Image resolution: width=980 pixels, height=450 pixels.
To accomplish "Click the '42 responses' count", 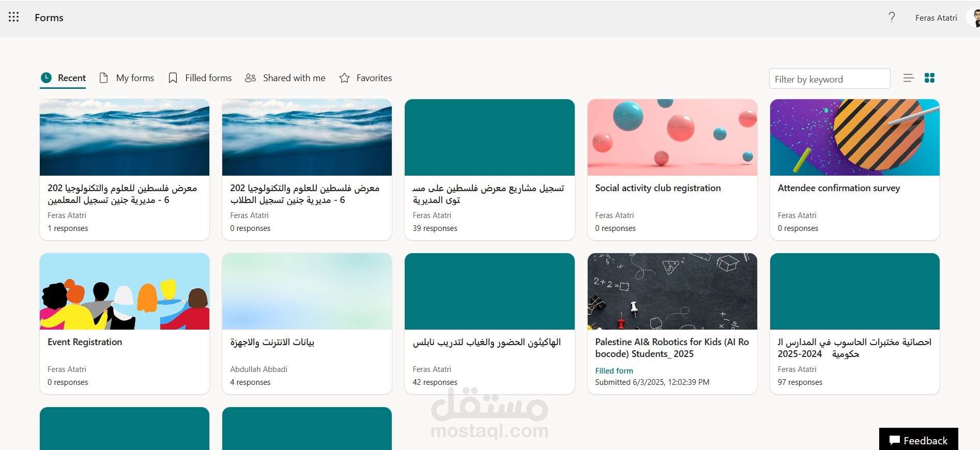I will pyautogui.click(x=435, y=382).
